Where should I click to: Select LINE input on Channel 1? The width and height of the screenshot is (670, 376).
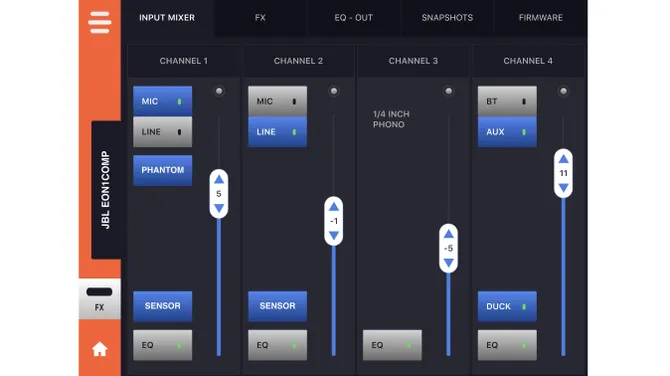pos(162,132)
